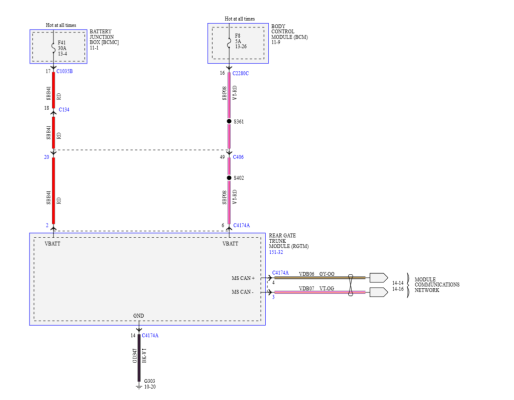514x400 pixels.
Task: Click the MS CAN + label
Action: [x=243, y=278]
